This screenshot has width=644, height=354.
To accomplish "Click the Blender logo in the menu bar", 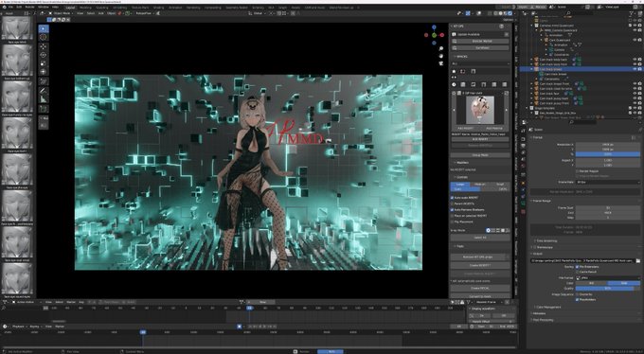I will [x=3, y=8].
